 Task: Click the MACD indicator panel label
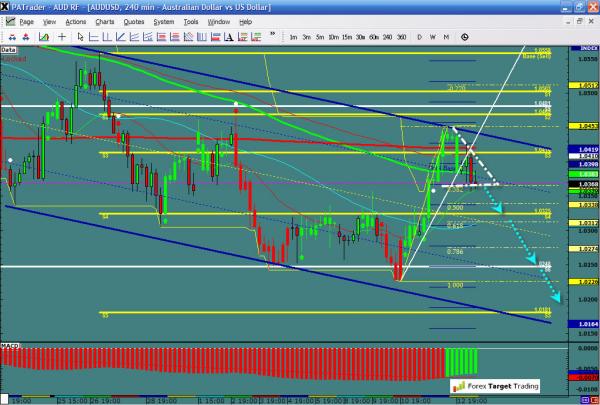[x=11, y=345]
